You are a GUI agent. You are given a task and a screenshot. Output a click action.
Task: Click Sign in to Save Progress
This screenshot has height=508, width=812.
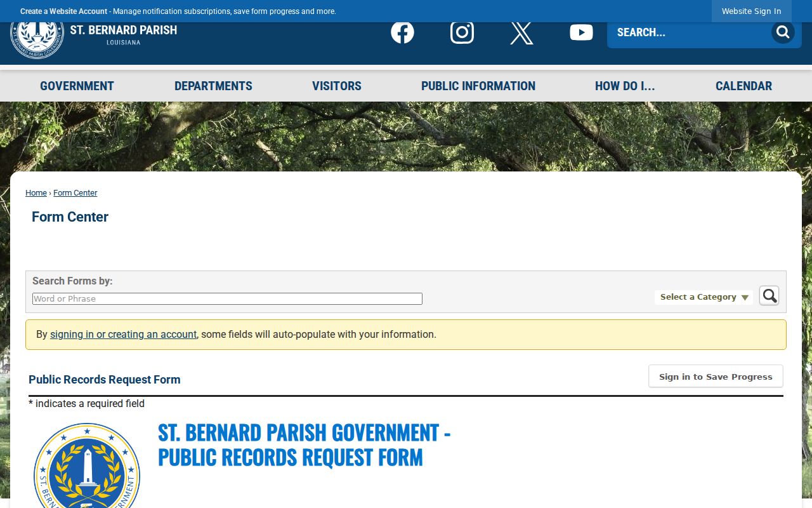[x=716, y=377]
